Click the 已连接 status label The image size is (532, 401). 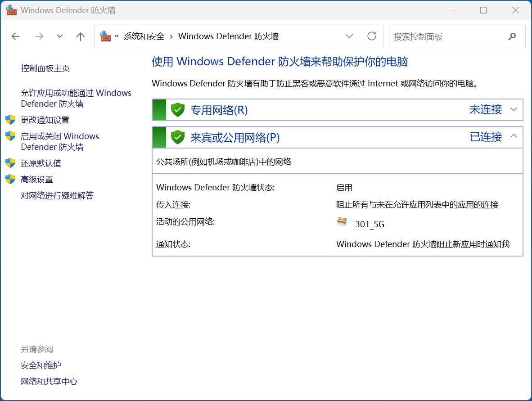pos(486,137)
